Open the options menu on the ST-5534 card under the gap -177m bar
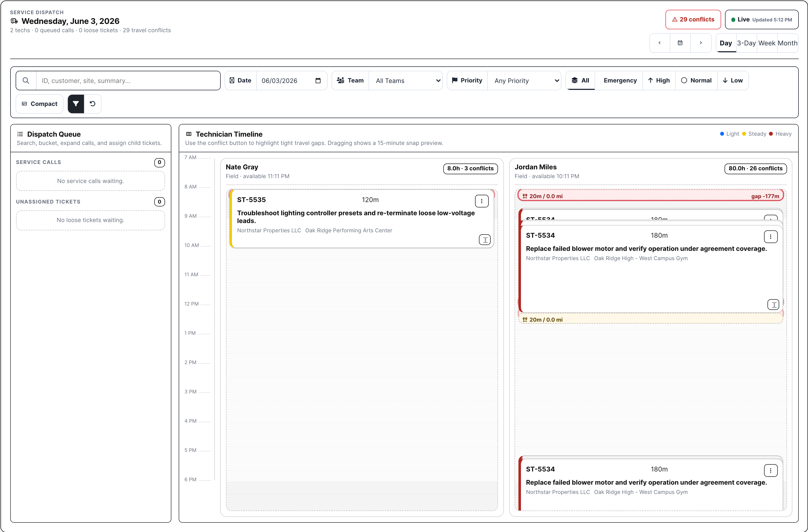The height and width of the screenshot is (532, 808). coord(771,237)
